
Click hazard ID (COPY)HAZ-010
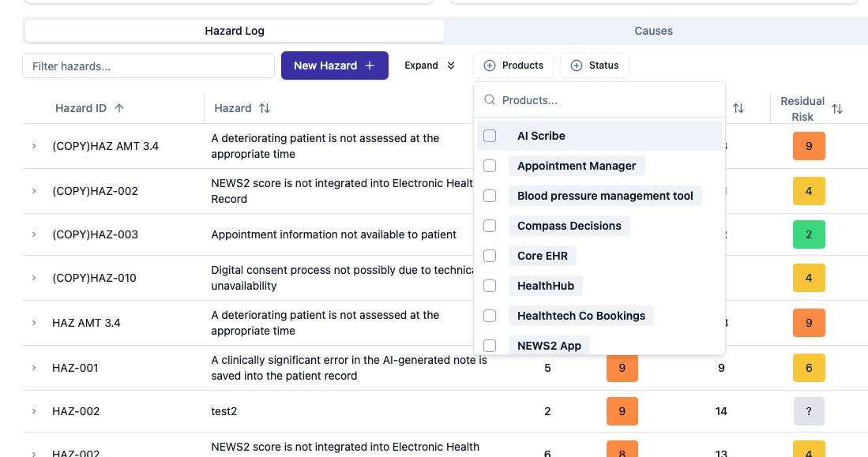[x=94, y=278]
